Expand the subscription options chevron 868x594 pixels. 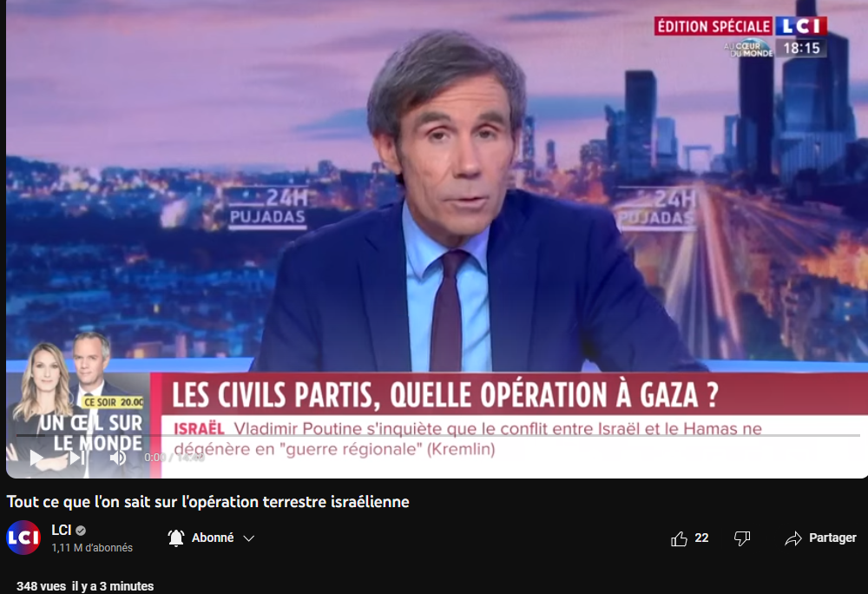[249, 538]
